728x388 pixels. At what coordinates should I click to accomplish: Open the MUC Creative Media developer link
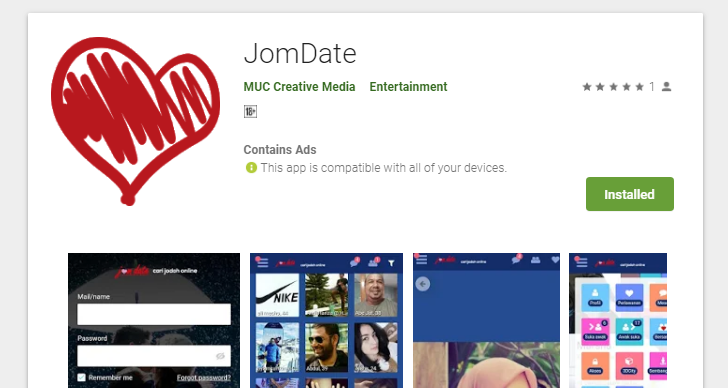click(299, 87)
